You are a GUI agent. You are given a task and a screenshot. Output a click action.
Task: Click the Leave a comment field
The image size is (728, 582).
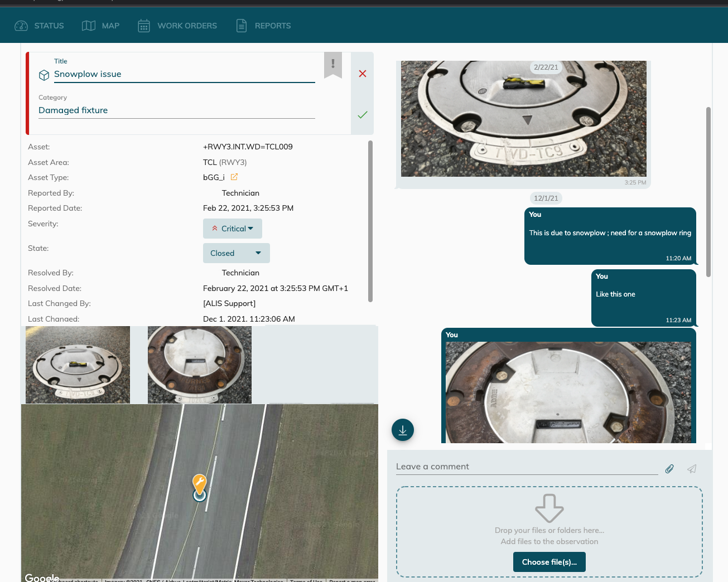click(527, 467)
